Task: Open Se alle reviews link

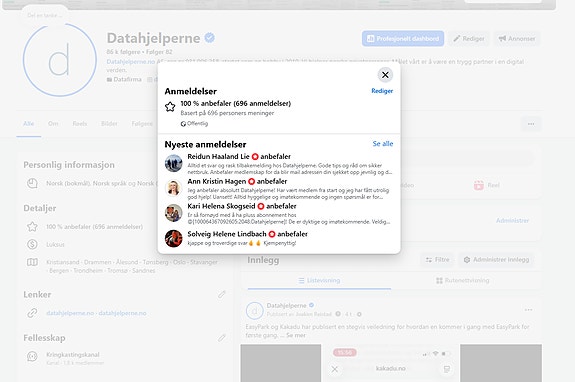Action: coord(382,144)
